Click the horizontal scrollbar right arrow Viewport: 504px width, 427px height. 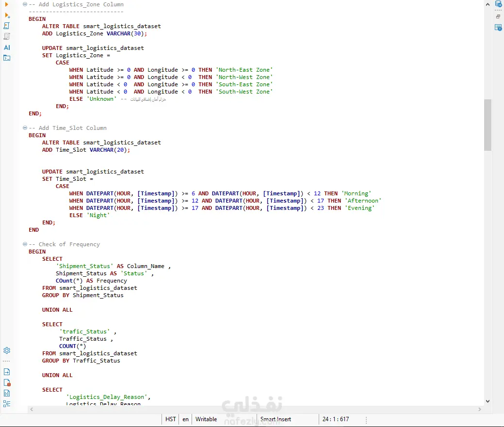point(480,410)
